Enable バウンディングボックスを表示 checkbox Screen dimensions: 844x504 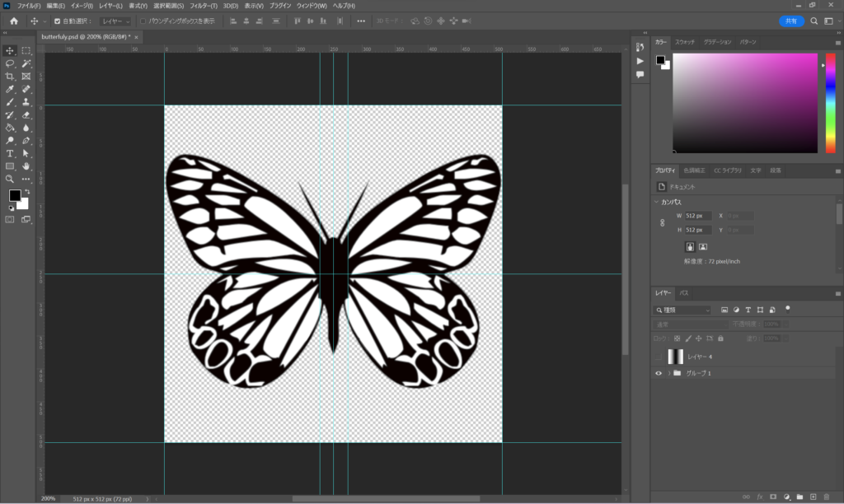[143, 21]
